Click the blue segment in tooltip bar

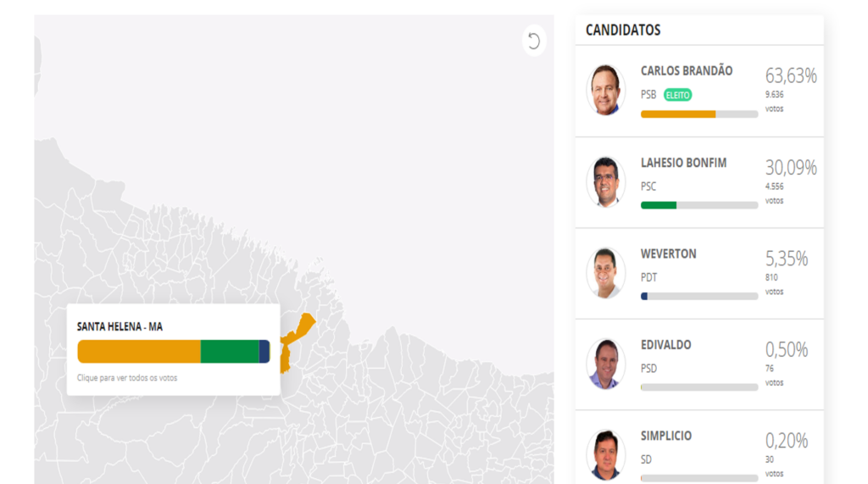pyautogui.click(x=264, y=352)
